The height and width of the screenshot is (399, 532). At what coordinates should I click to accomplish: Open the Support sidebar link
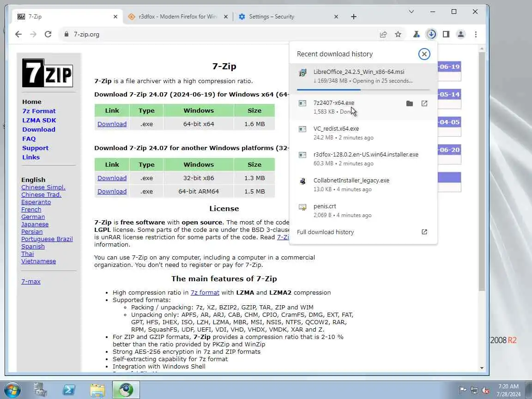(35, 148)
